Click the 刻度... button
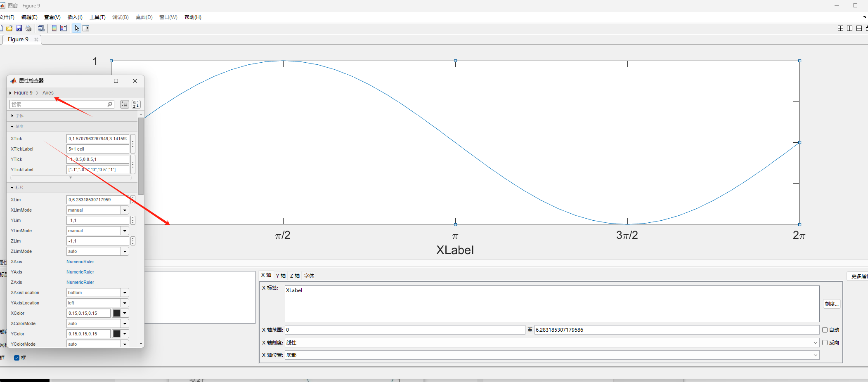Image resolution: width=868 pixels, height=382 pixels. point(831,304)
